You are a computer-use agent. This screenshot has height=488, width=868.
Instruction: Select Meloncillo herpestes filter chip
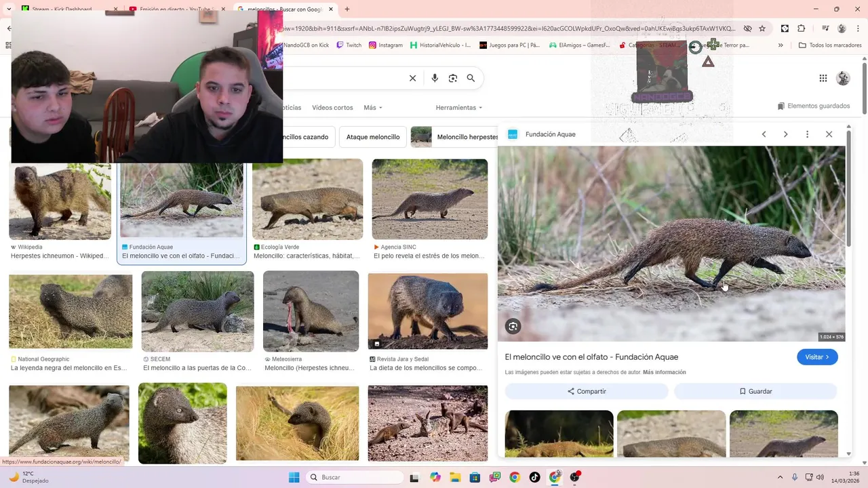tap(454, 137)
